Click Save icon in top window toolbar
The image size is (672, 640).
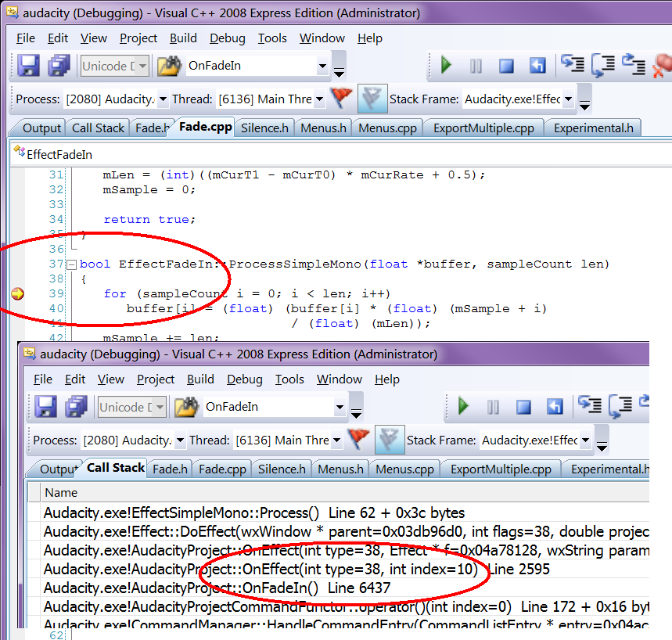(28, 66)
